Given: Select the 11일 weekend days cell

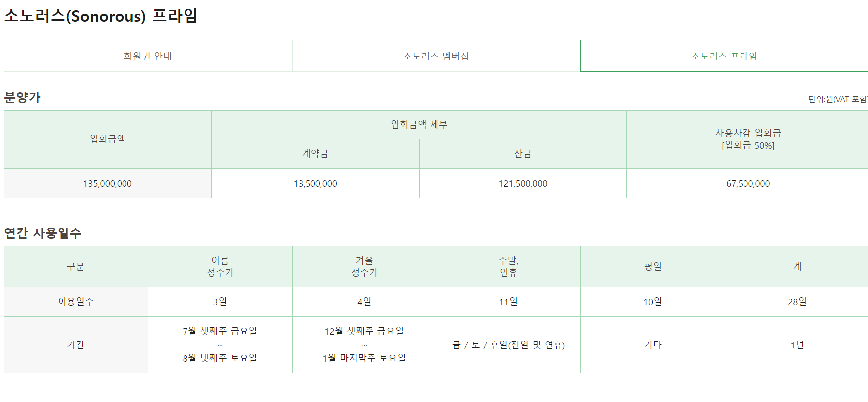Looking at the screenshot, I should coord(508,301).
